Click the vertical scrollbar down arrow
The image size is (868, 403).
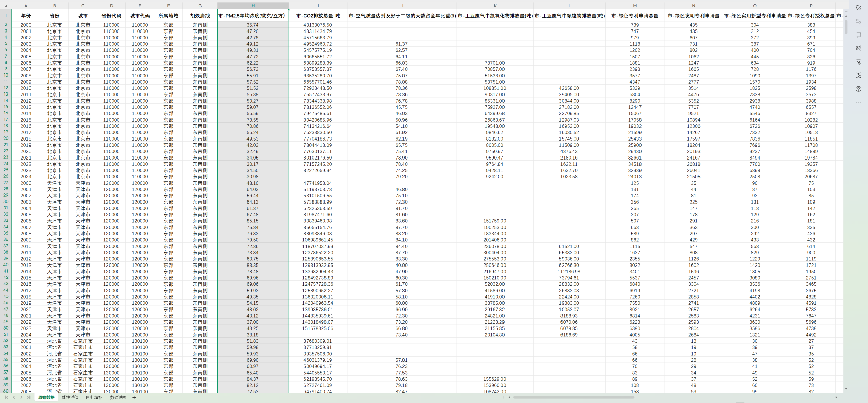846,389
